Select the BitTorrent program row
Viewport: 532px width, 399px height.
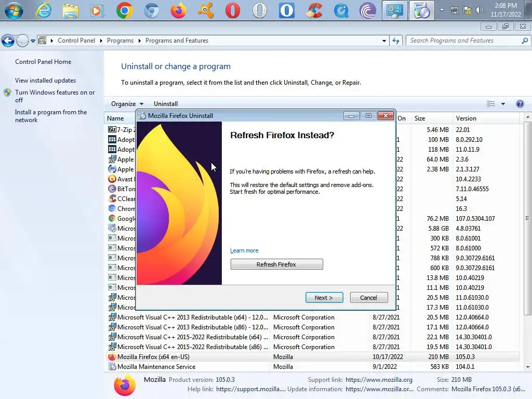point(121,189)
